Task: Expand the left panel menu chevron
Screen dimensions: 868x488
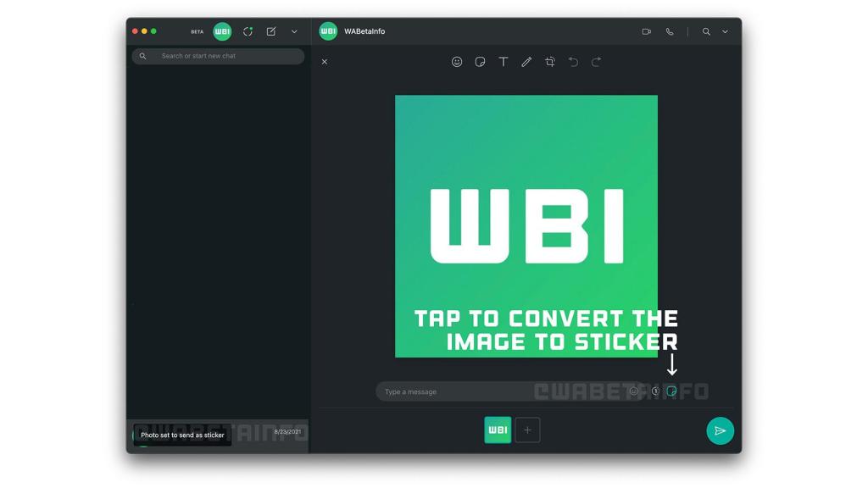Action: [x=294, y=31]
